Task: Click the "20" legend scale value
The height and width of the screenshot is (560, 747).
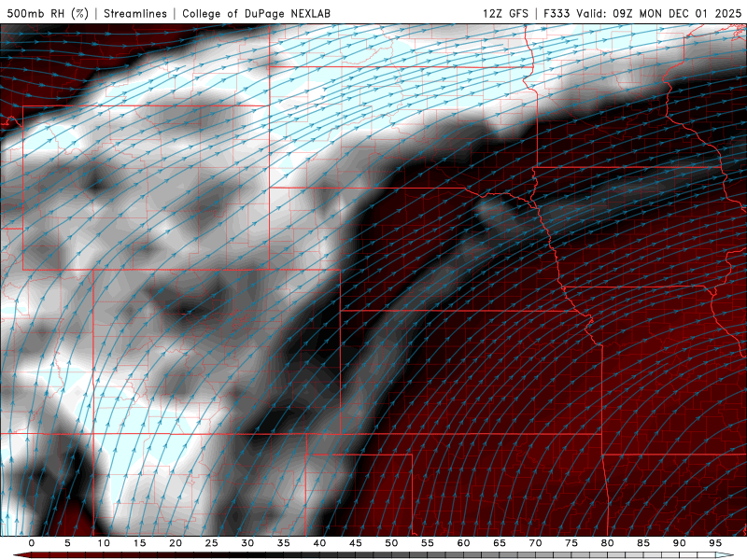Action: 176,543
